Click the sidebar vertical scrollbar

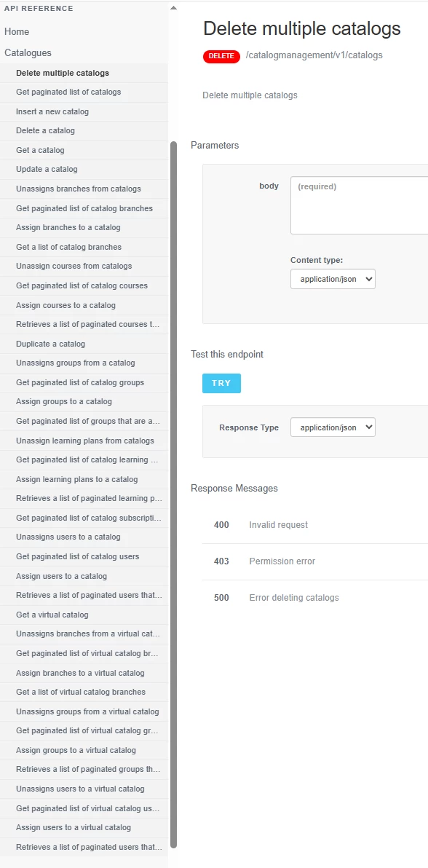[173, 494]
